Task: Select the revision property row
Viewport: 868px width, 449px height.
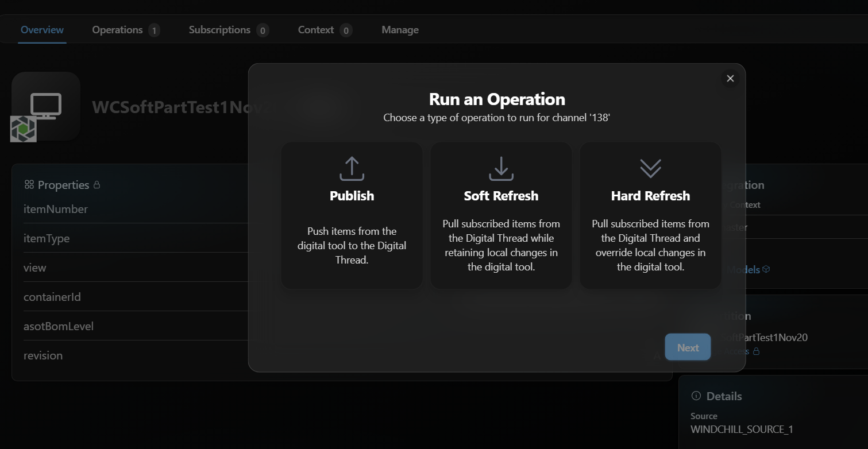Action: pyautogui.click(x=43, y=355)
